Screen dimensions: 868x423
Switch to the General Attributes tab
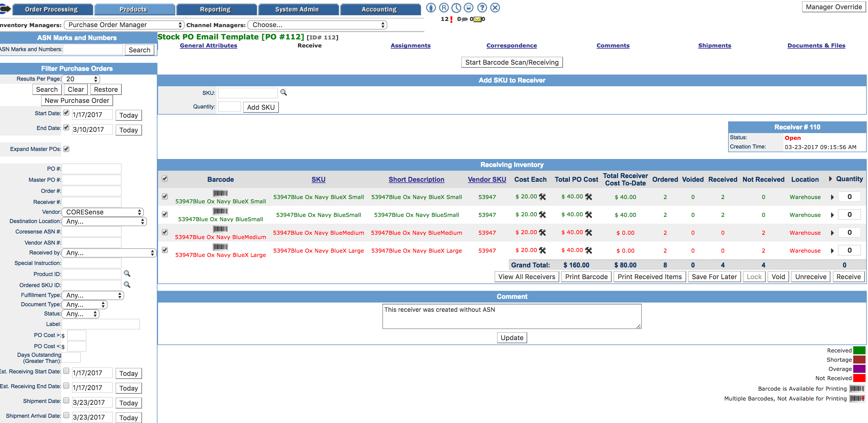[209, 46]
